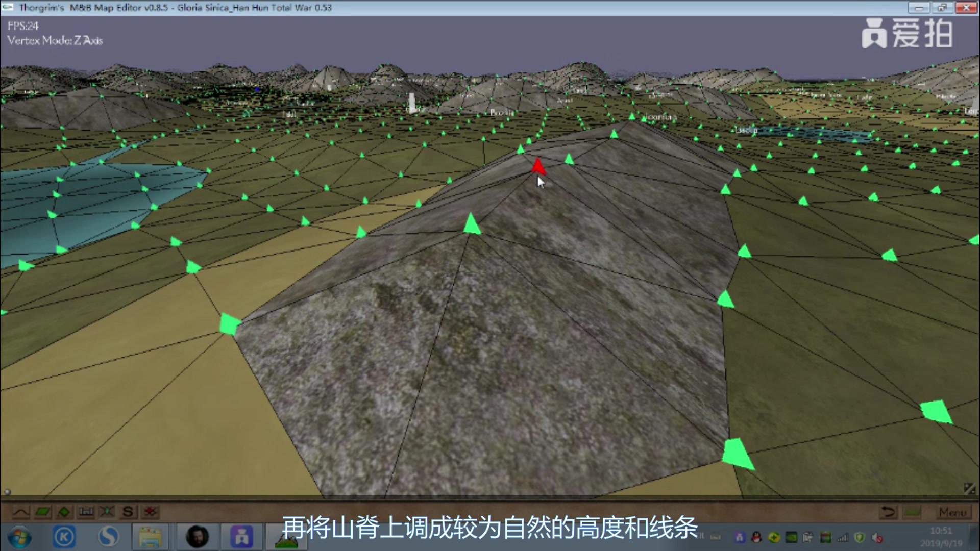980x551 pixels.
Task: Select the green diamond vertex tool
Action: click(64, 511)
